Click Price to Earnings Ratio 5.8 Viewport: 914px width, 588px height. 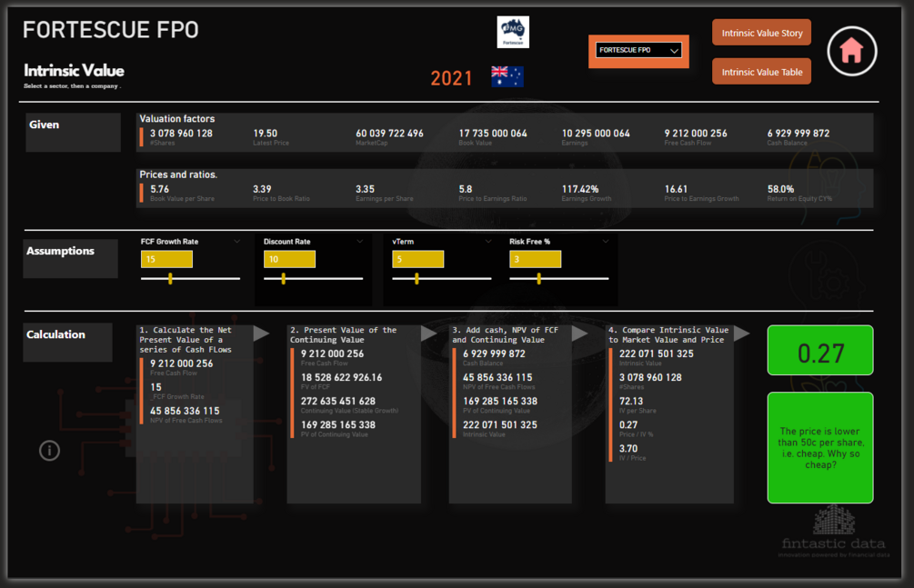[x=465, y=189]
